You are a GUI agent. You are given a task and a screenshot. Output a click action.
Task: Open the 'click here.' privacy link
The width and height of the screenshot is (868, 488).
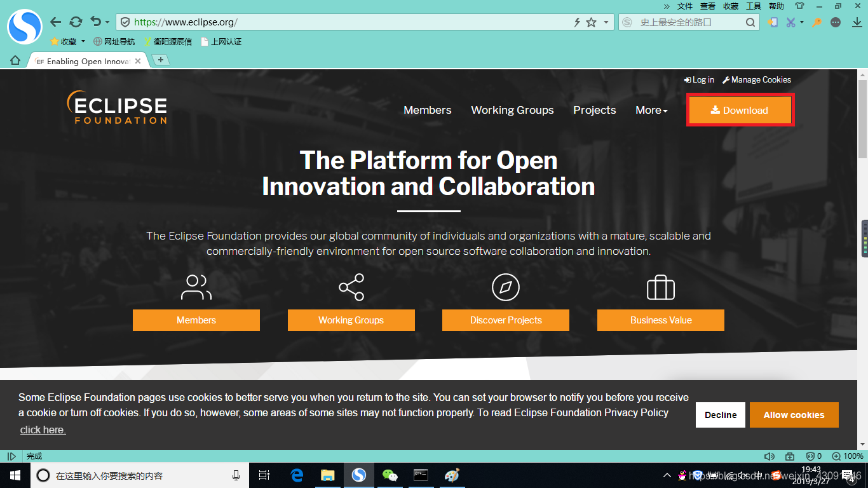[x=43, y=430]
